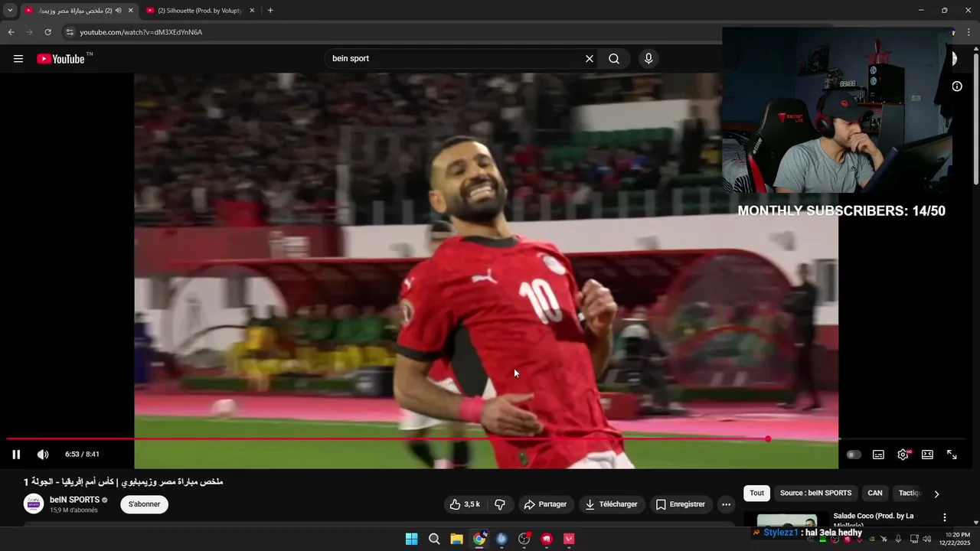Open the tab search dropdown arrow

click(x=10, y=11)
